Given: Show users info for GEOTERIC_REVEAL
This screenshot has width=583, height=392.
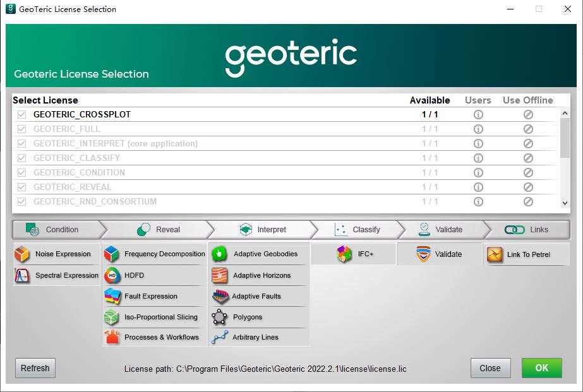Looking at the screenshot, I should (478, 187).
